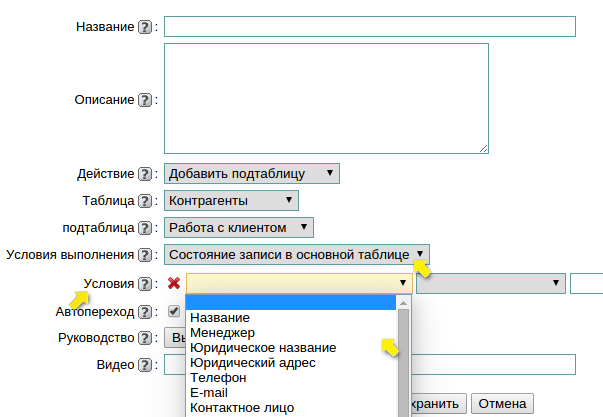Remove condition with red X icon

coord(174,284)
